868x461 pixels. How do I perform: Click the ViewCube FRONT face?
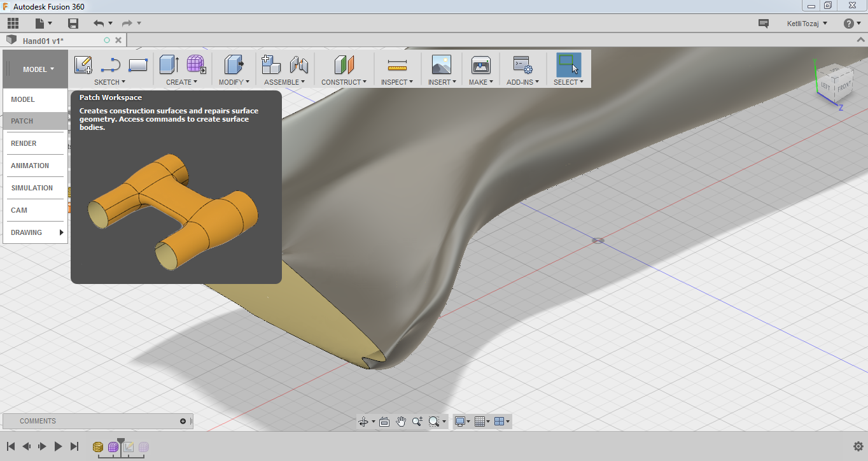pyautogui.click(x=844, y=87)
